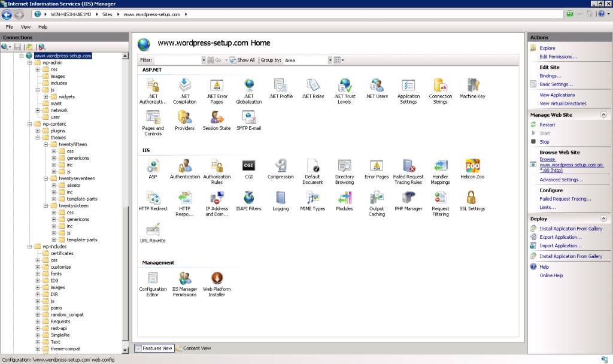Collapse the wp-includes tree node
Image resolution: width=613 pixels, height=364 pixels.
click(x=30, y=247)
